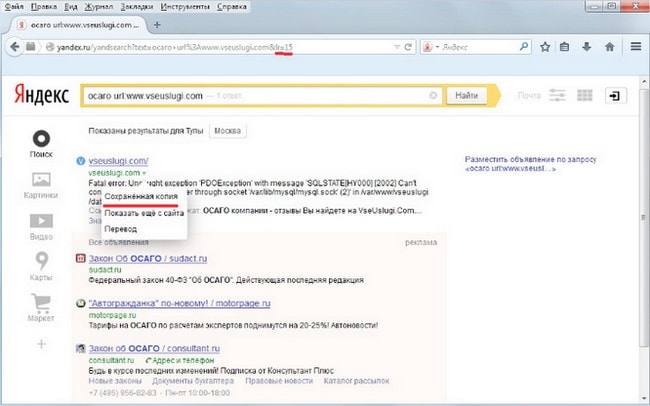Open the downloads arrow icon
This screenshot has width=650, height=406.
tap(586, 47)
